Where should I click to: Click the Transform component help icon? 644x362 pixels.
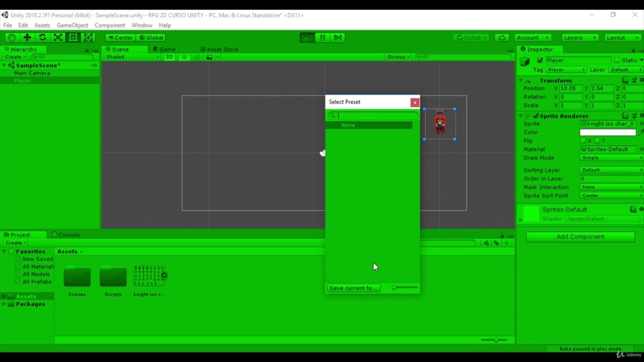click(625, 80)
